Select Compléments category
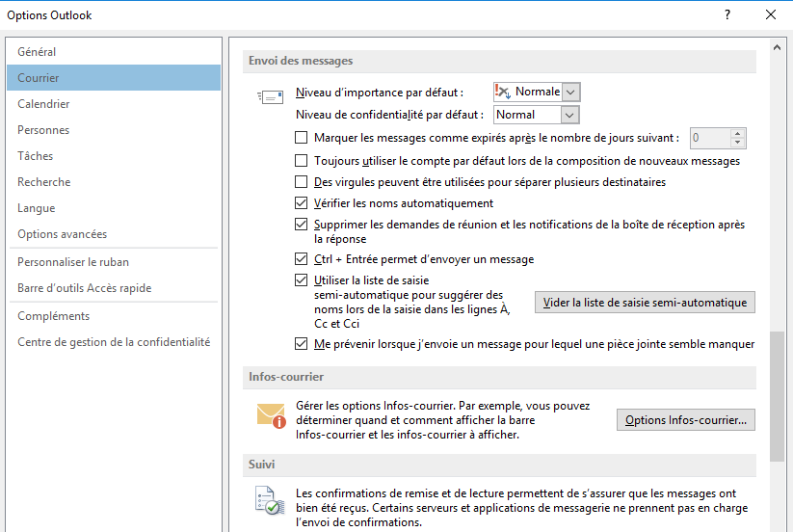The width and height of the screenshot is (793, 532). pos(114,316)
